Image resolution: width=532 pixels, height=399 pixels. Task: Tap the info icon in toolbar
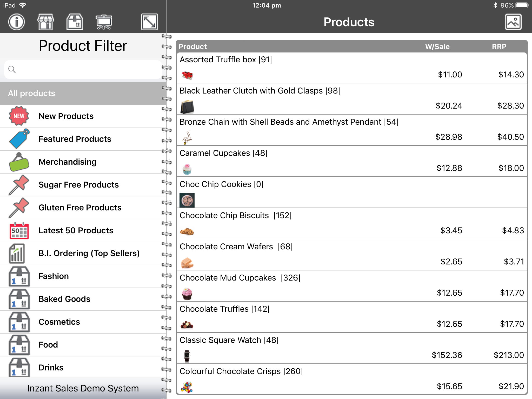click(x=17, y=22)
